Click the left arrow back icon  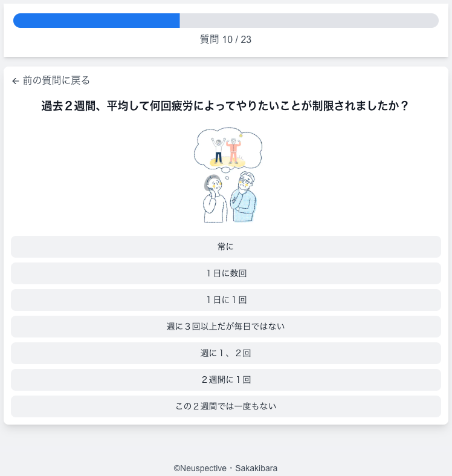pyautogui.click(x=16, y=81)
